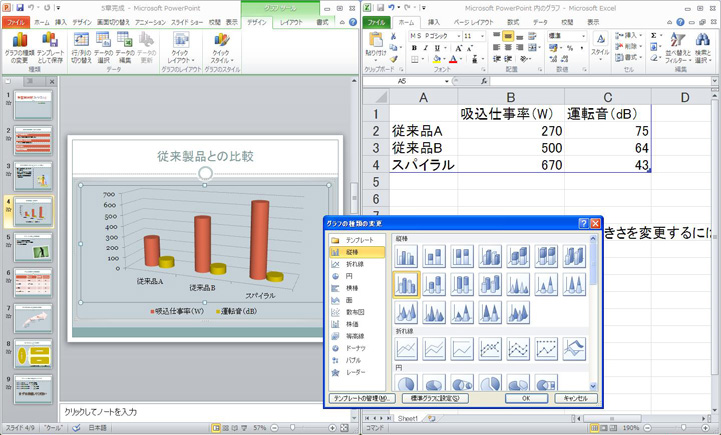
Task: Click Find and Select binoculars icon in Excel
Action: tap(703, 40)
